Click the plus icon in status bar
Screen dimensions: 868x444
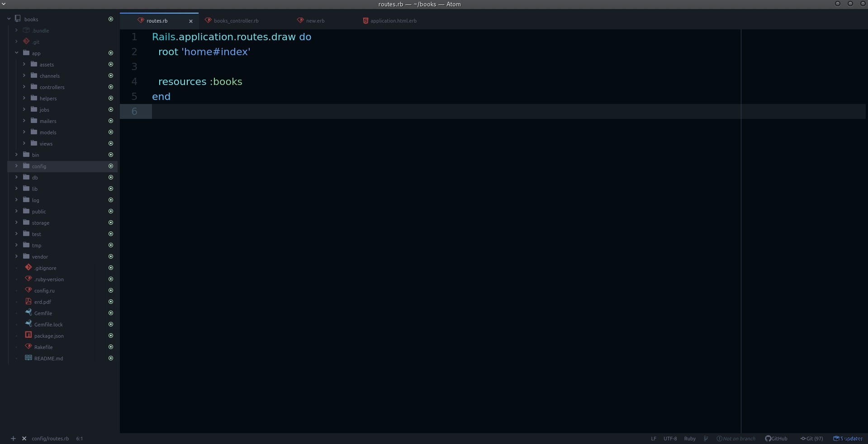click(x=13, y=439)
